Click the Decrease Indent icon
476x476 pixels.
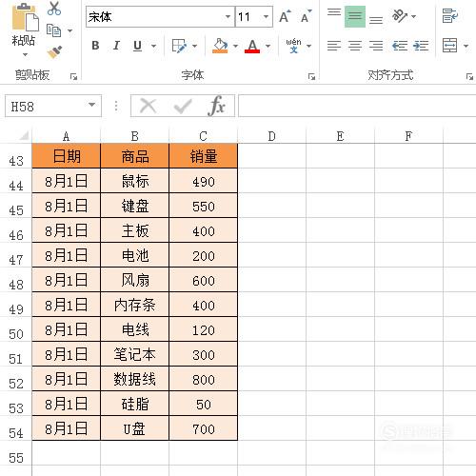pyautogui.click(x=400, y=46)
